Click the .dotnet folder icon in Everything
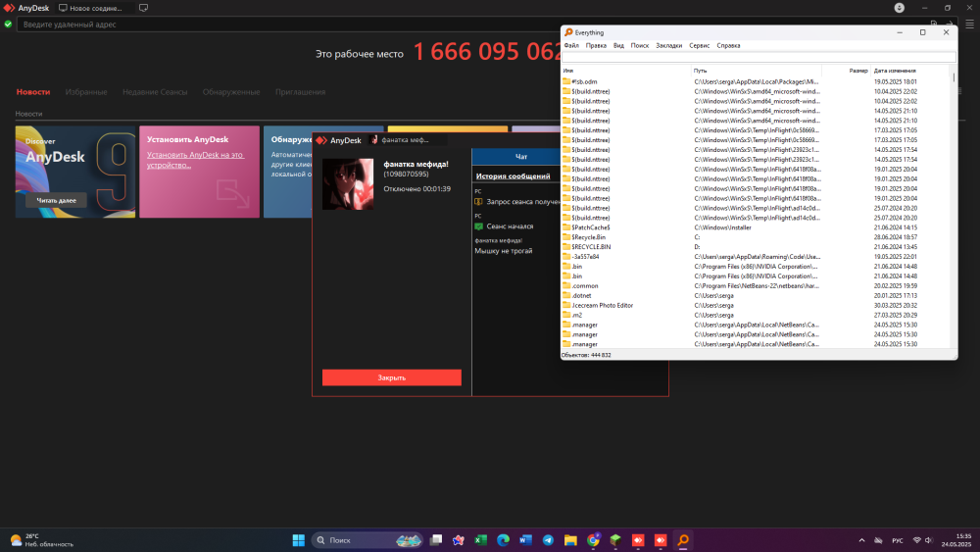This screenshot has height=552, width=980. pyautogui.click(x=566, y=296)
